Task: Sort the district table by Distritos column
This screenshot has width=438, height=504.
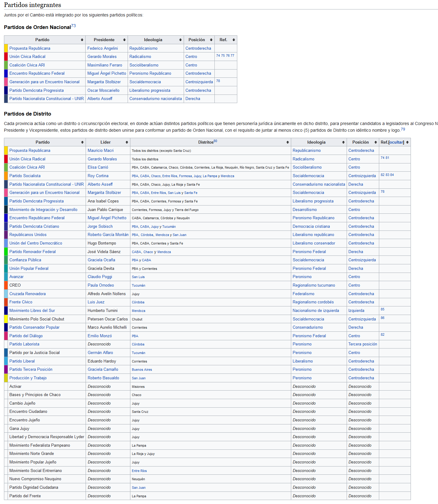Action: (x=288, y=142)
